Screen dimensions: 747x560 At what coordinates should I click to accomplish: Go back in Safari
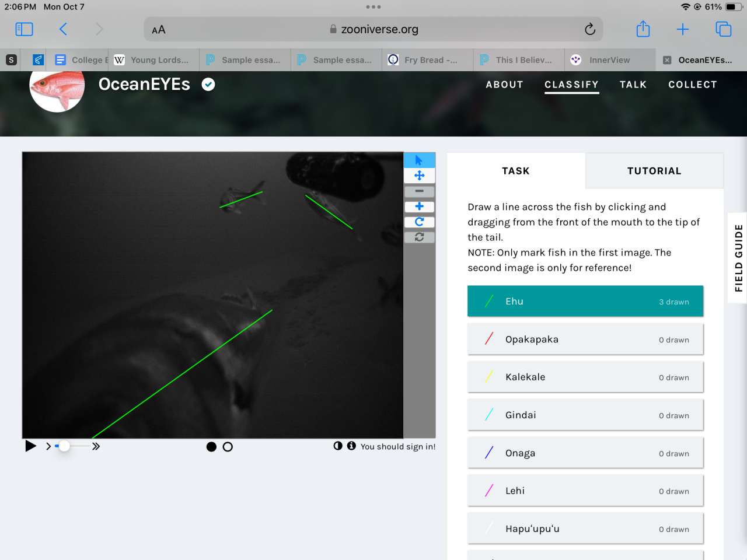tap(63, 29)
